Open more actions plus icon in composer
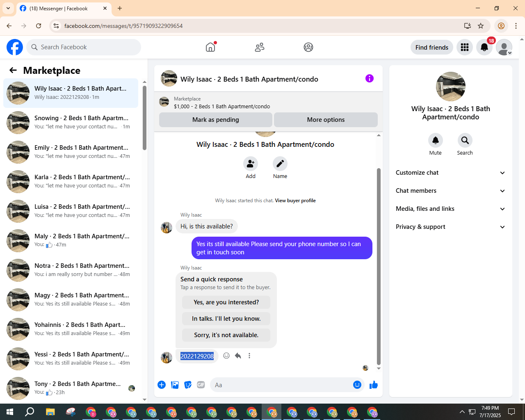This screenshot has width=525, height=420. tap(162, 385)
